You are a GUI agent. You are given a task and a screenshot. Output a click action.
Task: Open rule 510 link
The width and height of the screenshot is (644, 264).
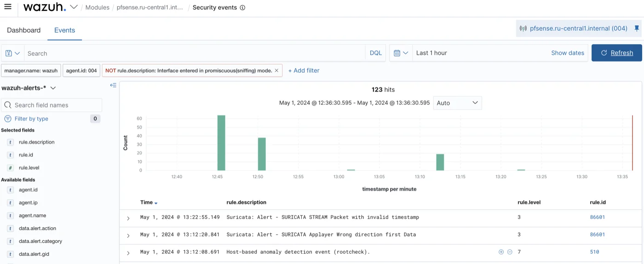pyautogui.click(x=594, y=252)
